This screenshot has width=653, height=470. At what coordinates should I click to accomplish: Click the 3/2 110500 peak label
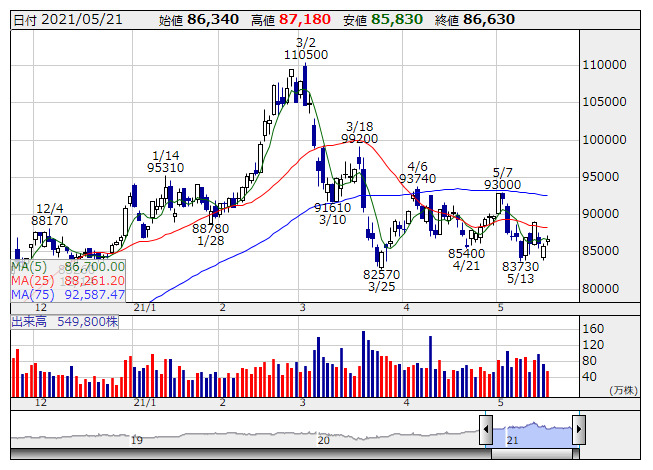coord(306,49)
